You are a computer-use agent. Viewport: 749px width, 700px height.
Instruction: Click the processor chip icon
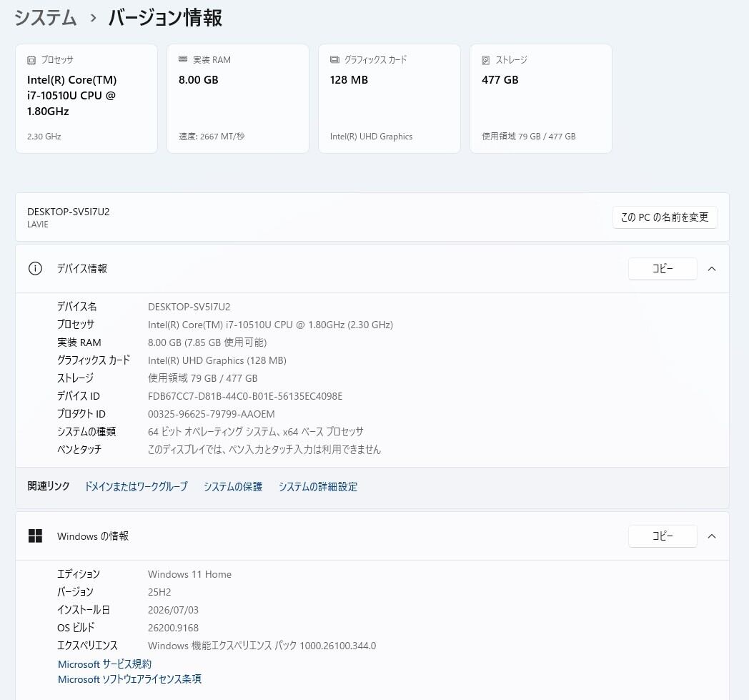[31, 60]
